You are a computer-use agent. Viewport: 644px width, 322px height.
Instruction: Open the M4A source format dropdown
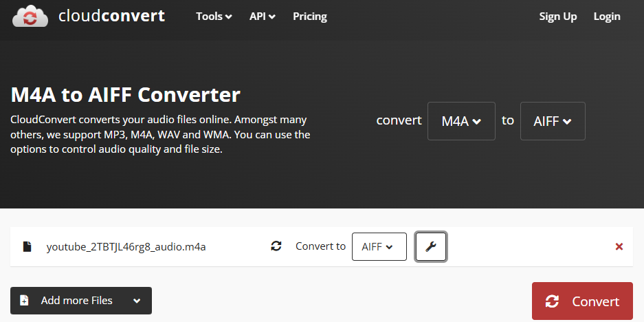pos(461,121)
